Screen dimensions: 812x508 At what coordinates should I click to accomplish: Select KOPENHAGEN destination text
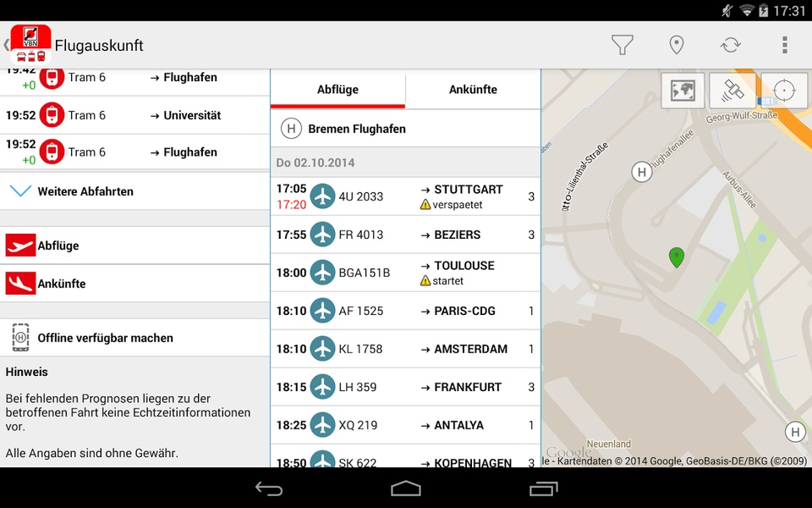tap(473, 462)
